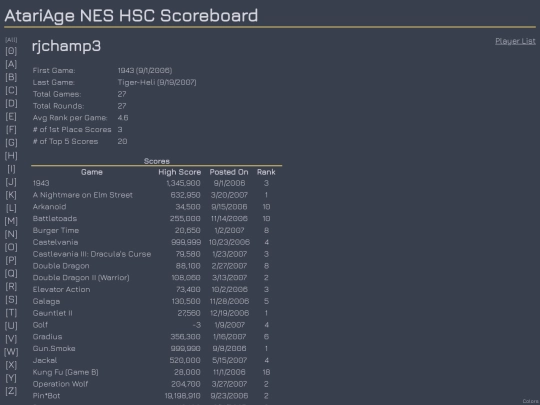Filter players by letter [U]
Screen dimensions: 540x405
tap(11, 326)
